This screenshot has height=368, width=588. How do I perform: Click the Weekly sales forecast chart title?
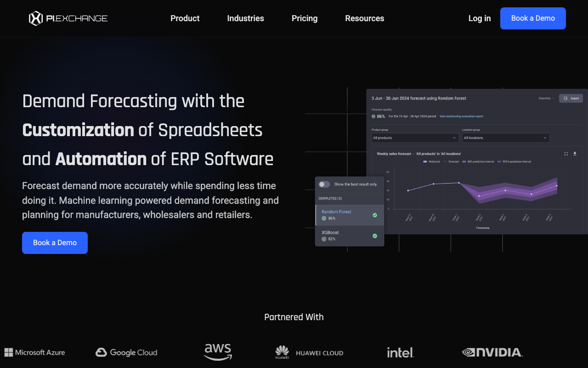tap(419, 154)
